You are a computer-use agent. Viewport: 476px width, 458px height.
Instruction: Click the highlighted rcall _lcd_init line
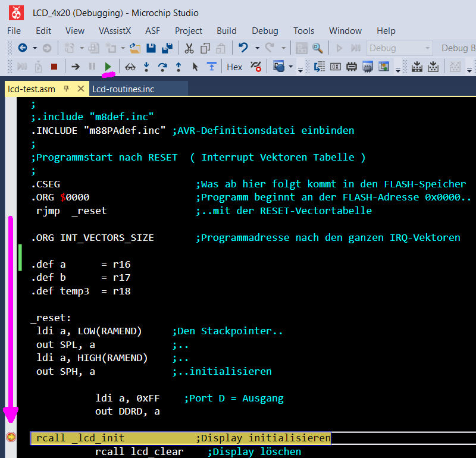click(181, 438)
